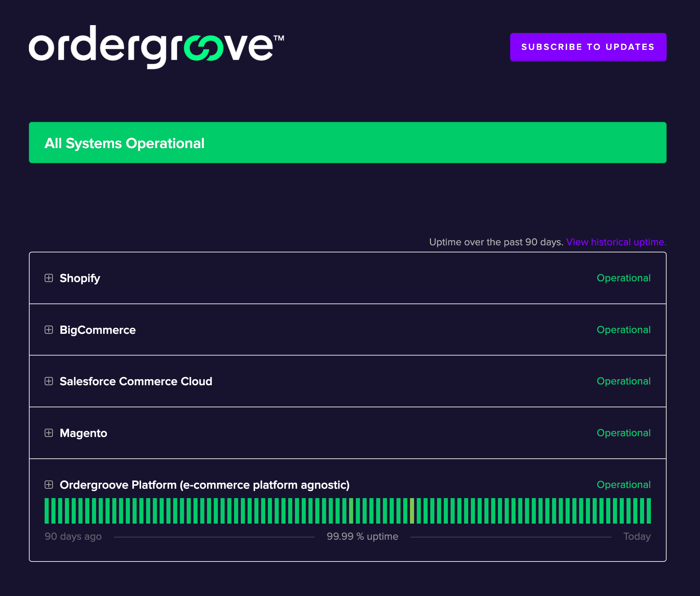This screenshot has height=596, width=700.
Task: Click Shopify's Operational status text
Action: pos(623,278)
